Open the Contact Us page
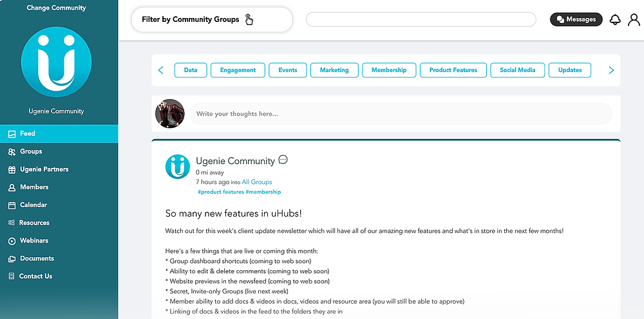This screenshot has height=319, width=644. [x=59, y=277]
